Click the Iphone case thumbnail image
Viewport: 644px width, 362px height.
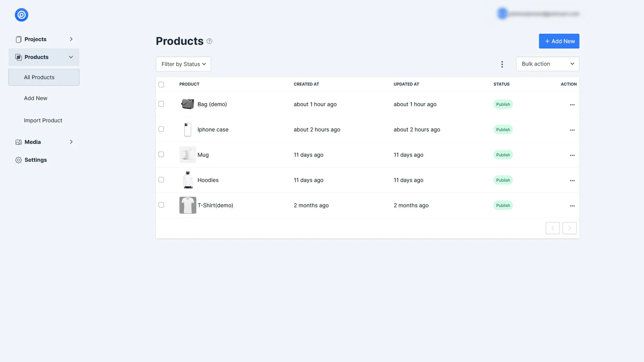[x=188, y=130]
